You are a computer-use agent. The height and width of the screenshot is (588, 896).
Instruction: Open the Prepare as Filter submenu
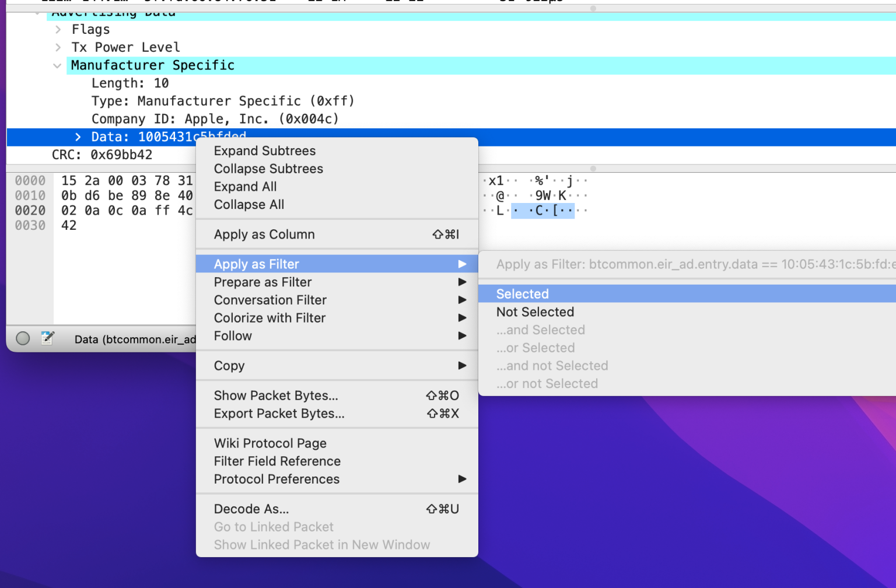point(262,282)
